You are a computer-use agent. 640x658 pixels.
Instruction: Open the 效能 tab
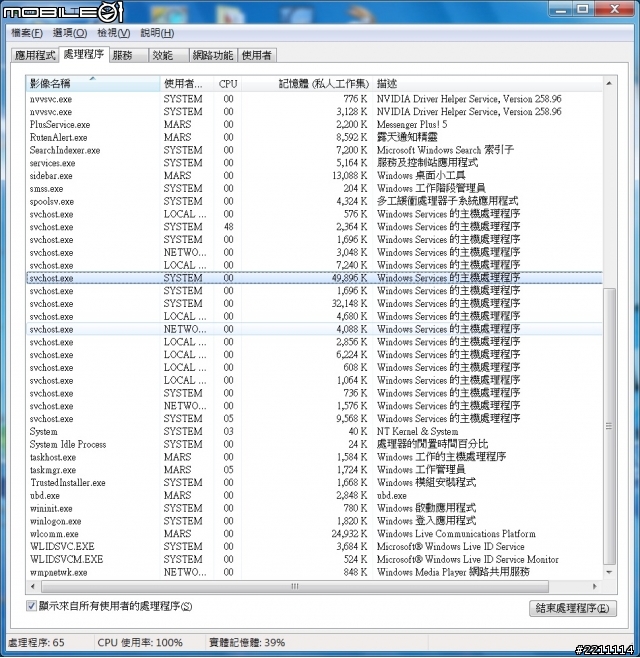[x=168, y=55]
